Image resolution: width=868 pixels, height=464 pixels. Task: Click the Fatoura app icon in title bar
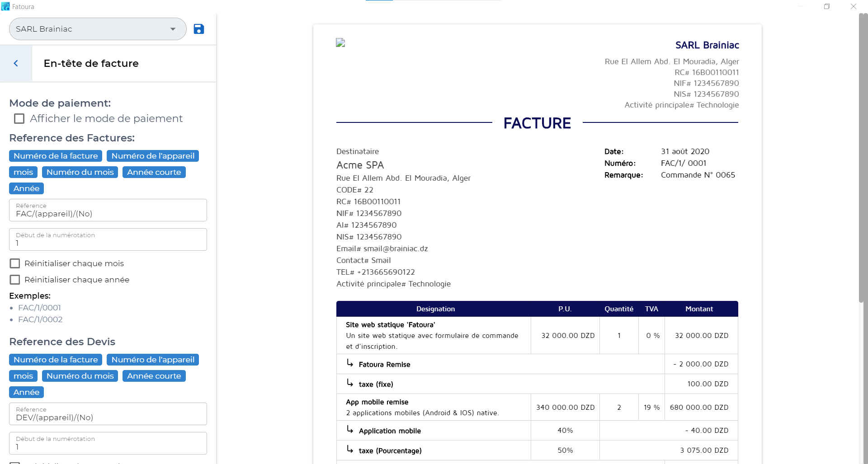coord(6,6)
